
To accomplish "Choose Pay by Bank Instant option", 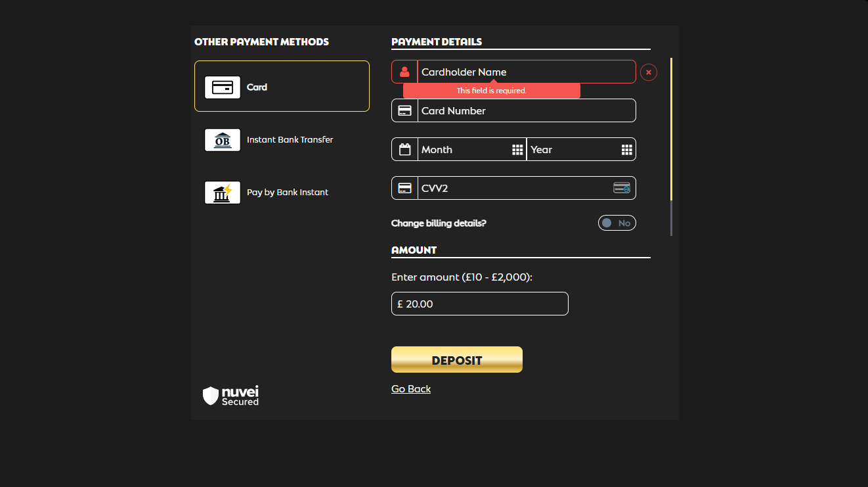I will pos(287,192).
